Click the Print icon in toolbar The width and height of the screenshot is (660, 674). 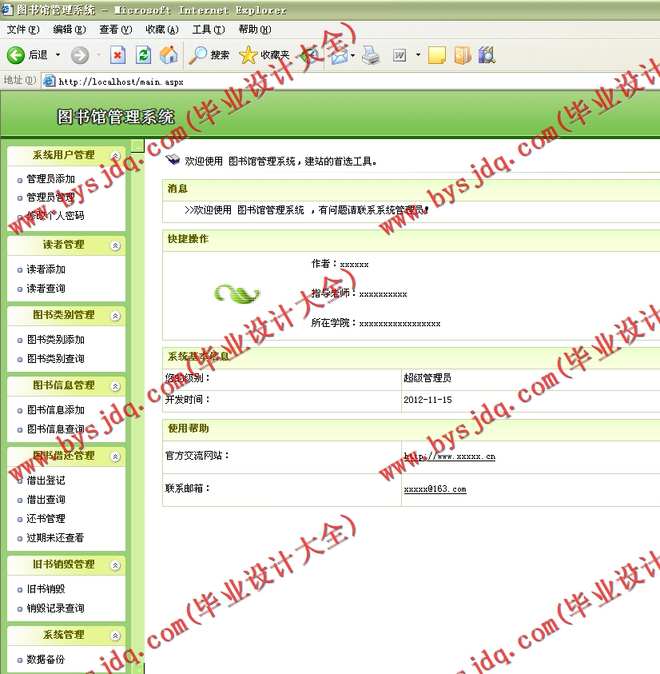[x=371, y=55]
